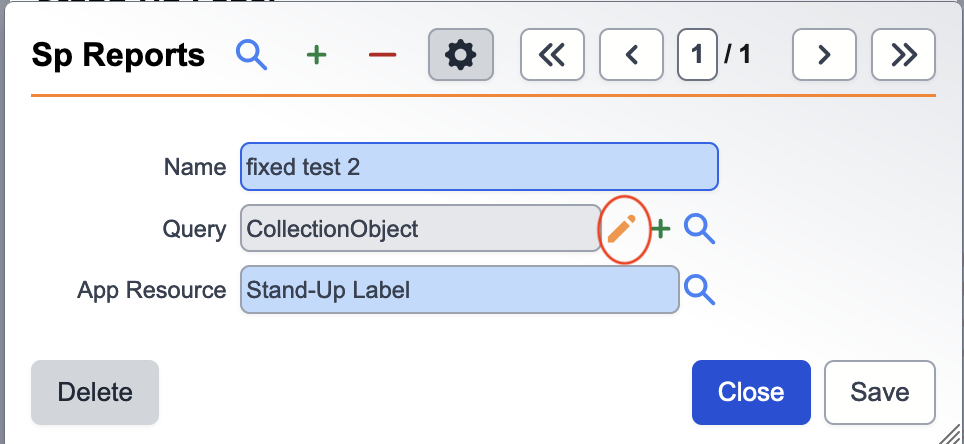Jump to the first record

(552, 55)
